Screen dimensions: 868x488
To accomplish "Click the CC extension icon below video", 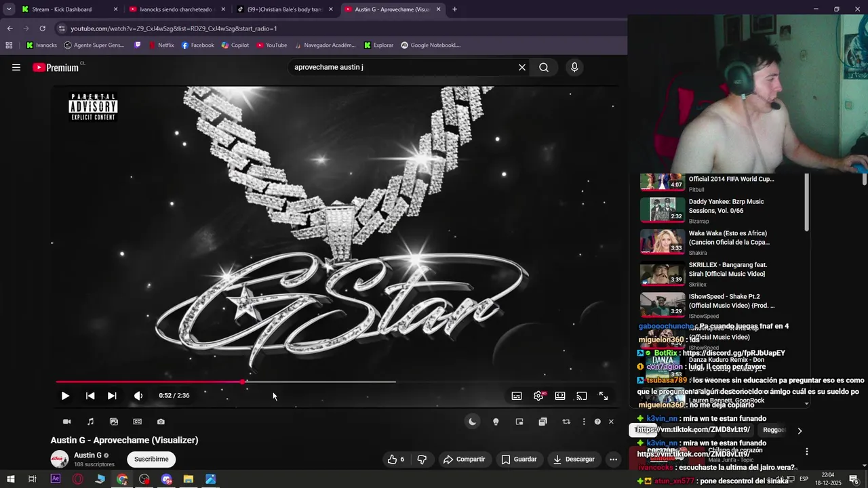I will tap(138, 422).
